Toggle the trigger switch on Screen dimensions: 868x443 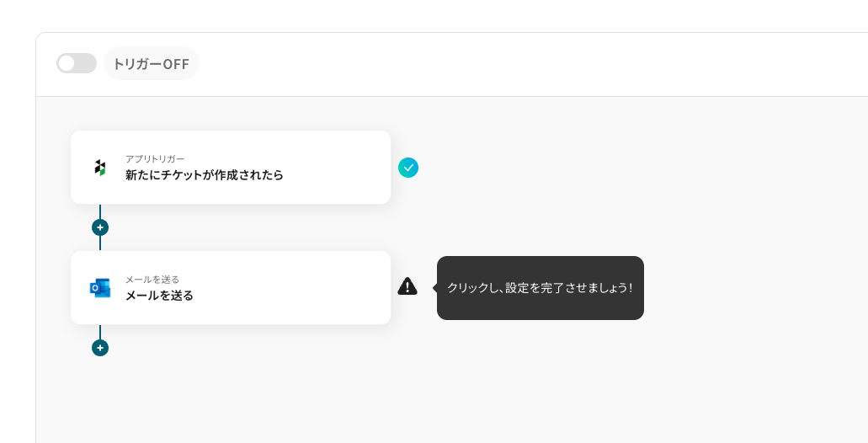pyautogui.click(x=77, y=63)
